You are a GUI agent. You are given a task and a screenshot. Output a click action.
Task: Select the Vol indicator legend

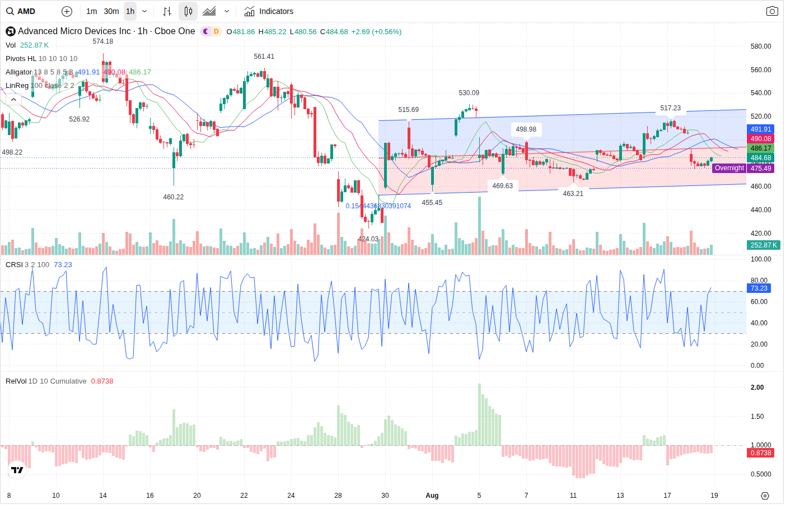(11, 45)
